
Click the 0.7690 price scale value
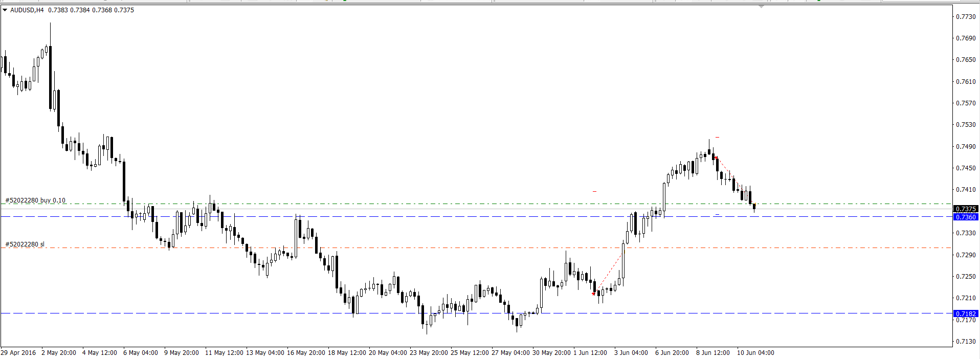[966, 38]
